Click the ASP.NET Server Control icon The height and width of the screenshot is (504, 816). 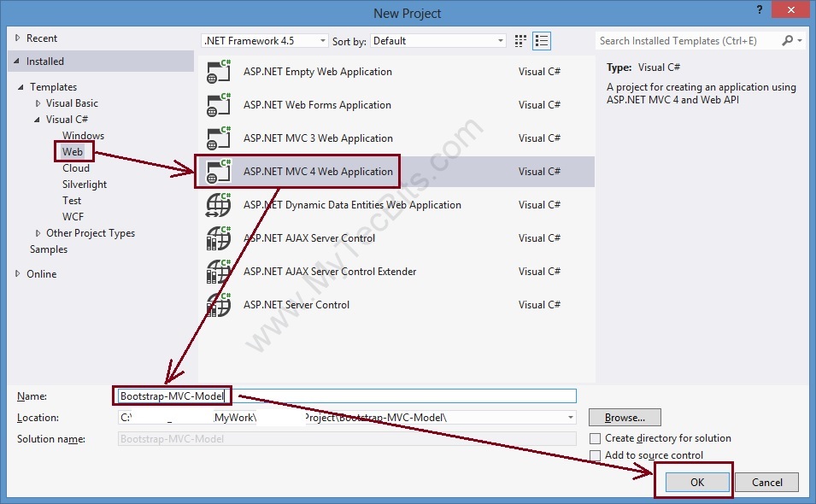pyautogui.click(x=219, y=304)
